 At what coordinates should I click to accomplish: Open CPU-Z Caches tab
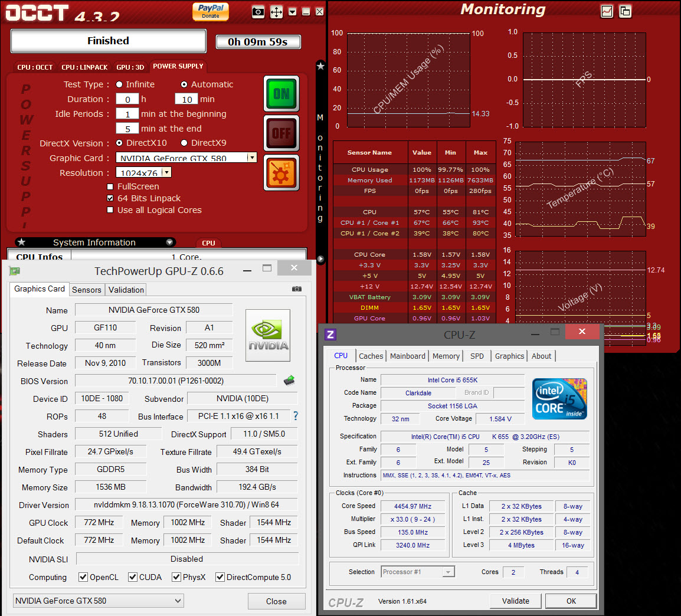(x=371, y=356)
